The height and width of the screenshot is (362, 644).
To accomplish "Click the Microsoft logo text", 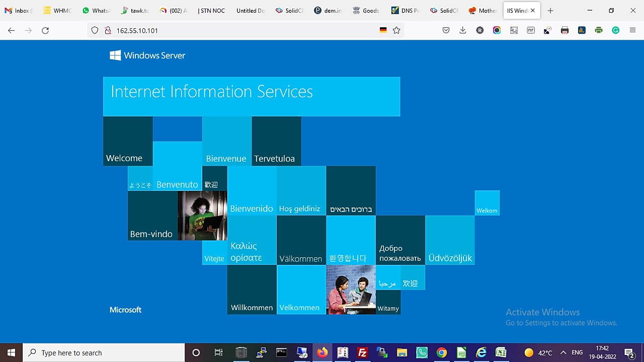I will coord(125,310).
